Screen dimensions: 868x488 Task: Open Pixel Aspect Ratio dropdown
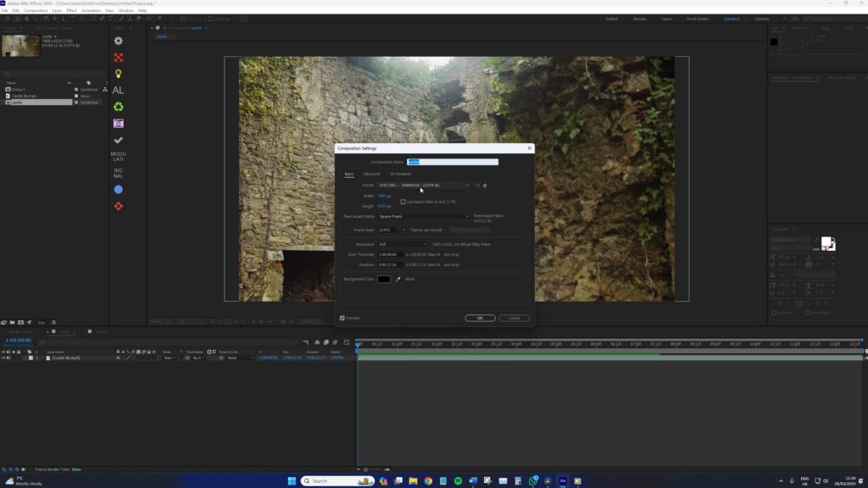coord(424,216)
